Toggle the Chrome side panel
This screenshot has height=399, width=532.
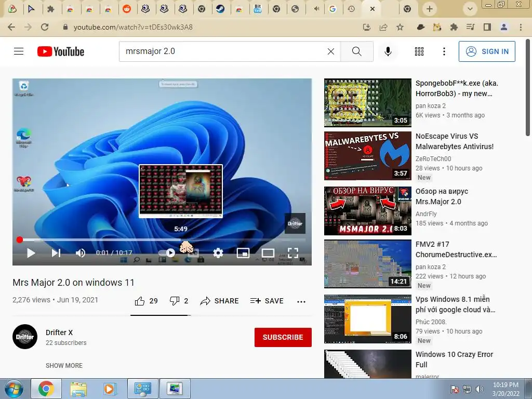(487, 27)
